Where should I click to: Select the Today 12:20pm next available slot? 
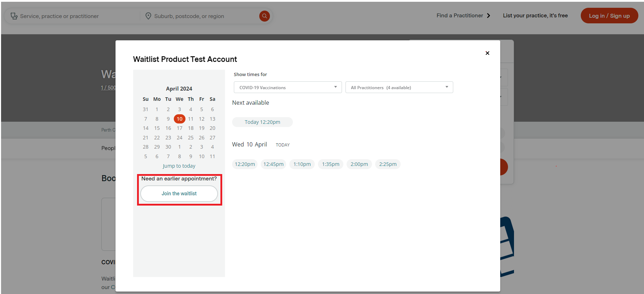[262, 122]
